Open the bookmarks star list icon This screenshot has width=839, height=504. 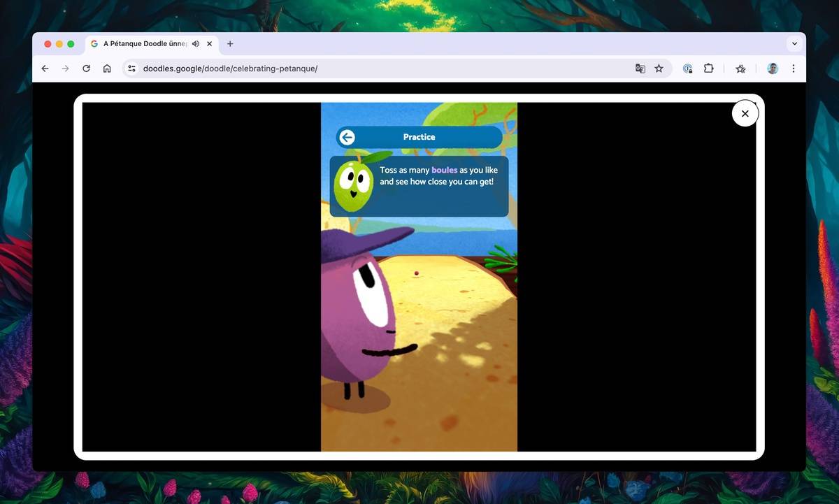pos(740,69)
